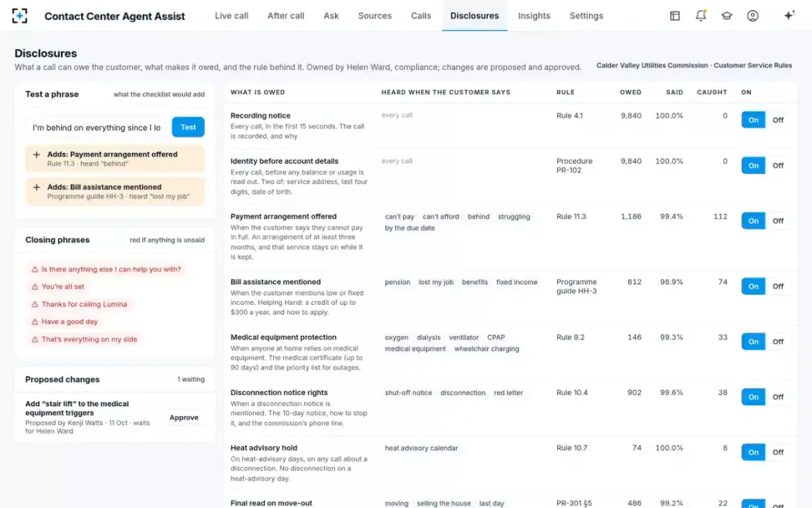Image resolution: width=812 pixels, height=508 pixels.
Task: Go to the Calls tab
Action: pos(421,16)
